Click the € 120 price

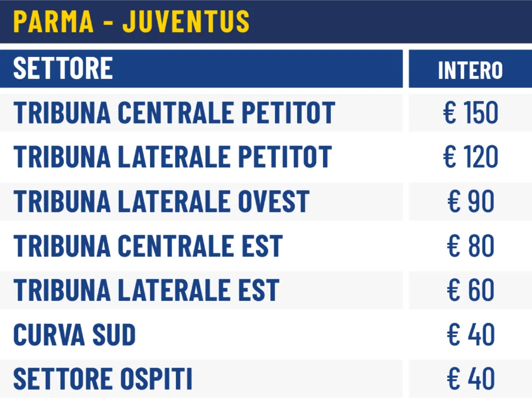click(470, 157)
